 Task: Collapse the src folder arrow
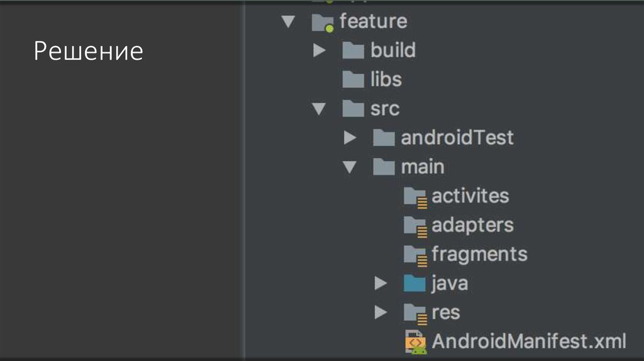point(319,109)
